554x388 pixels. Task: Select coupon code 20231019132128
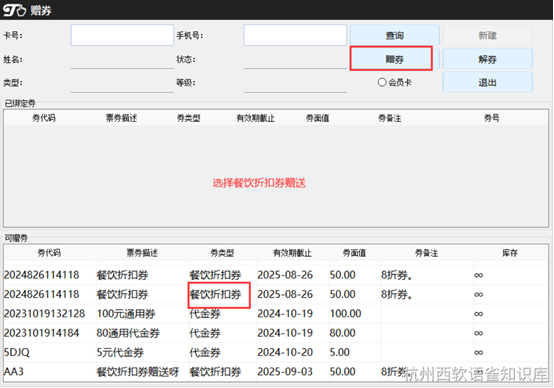(45, 313)
